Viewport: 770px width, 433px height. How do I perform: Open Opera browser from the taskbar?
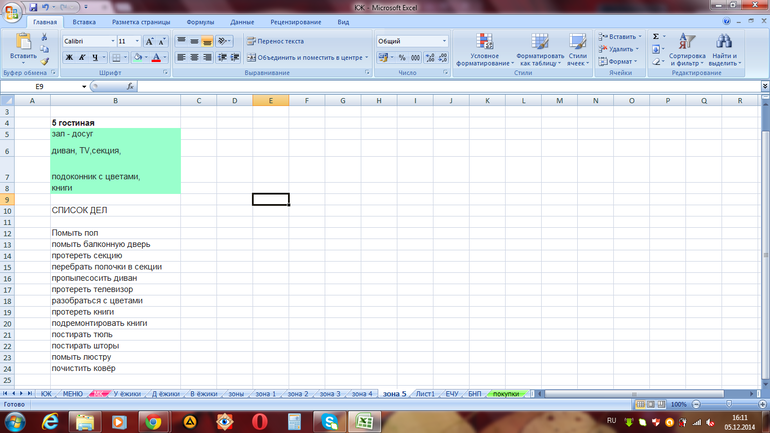click(260, 422)
